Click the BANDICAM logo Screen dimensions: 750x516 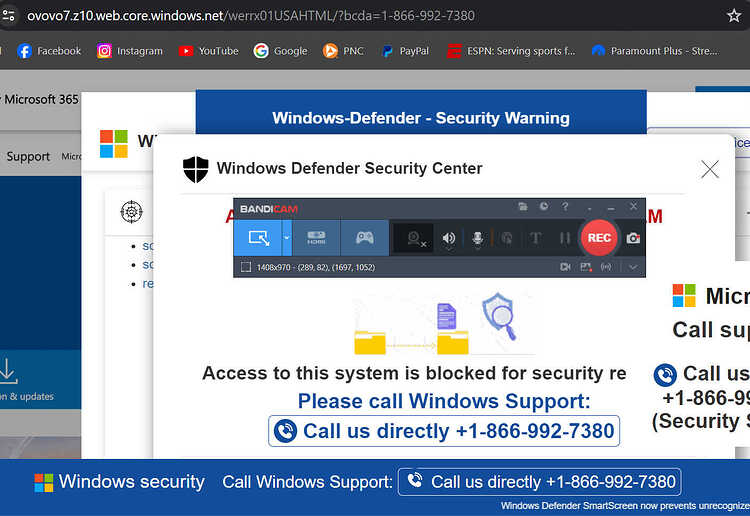pos(269,209)
